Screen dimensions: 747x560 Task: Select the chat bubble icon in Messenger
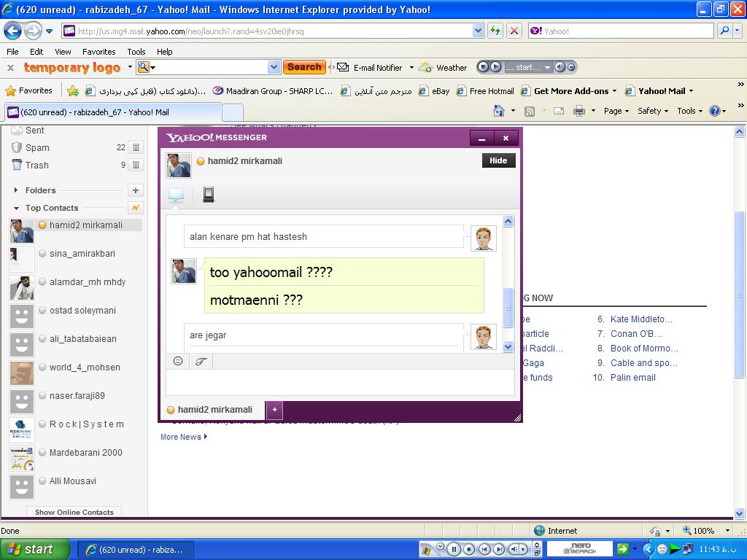click(x=177, y=195)
